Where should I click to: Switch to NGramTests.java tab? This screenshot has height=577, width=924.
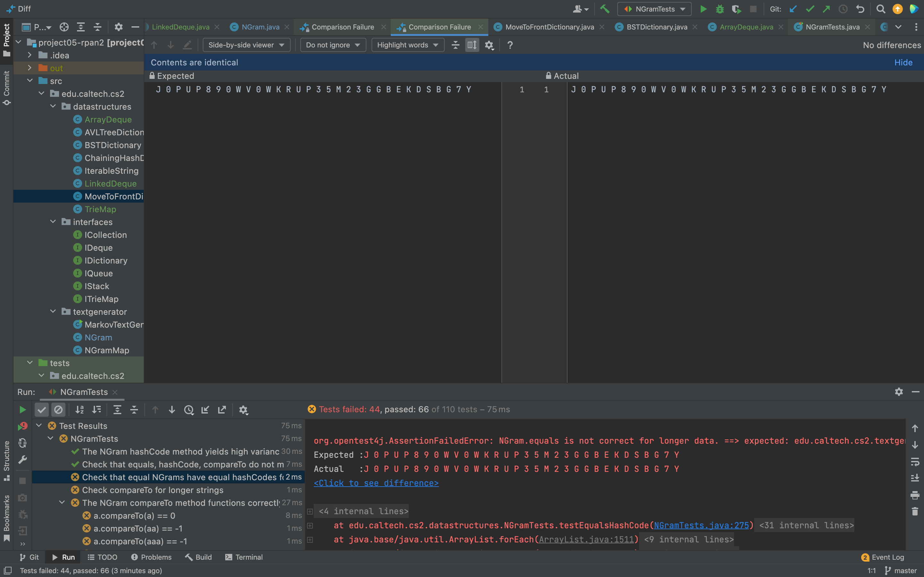point(832,27)
